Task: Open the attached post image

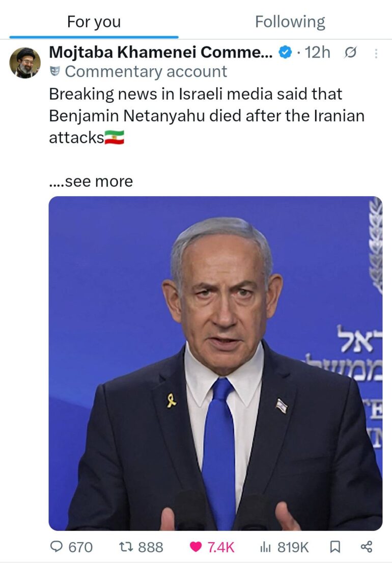Action: click(x=215, y=363)
